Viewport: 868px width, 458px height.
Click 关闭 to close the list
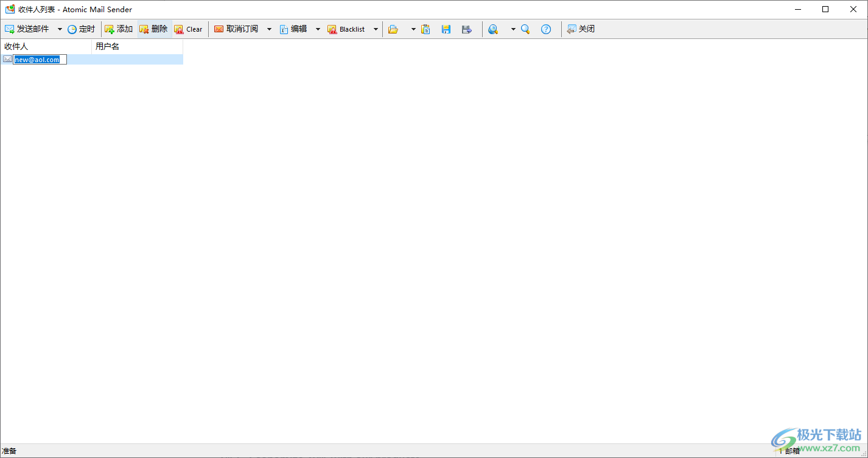[x=581, y=29]
